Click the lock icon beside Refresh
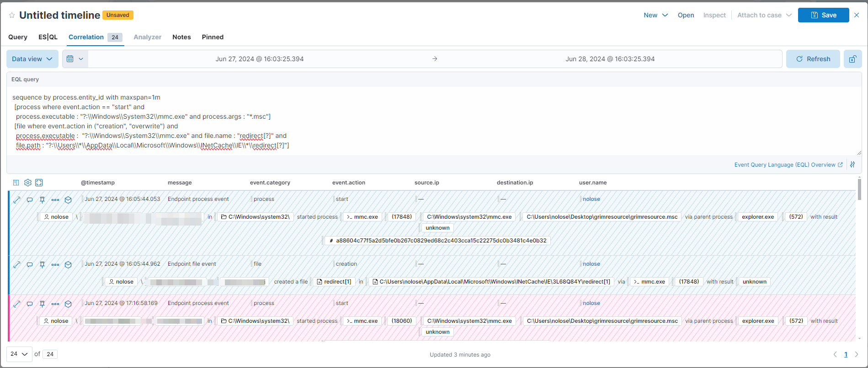 point(852,59)
